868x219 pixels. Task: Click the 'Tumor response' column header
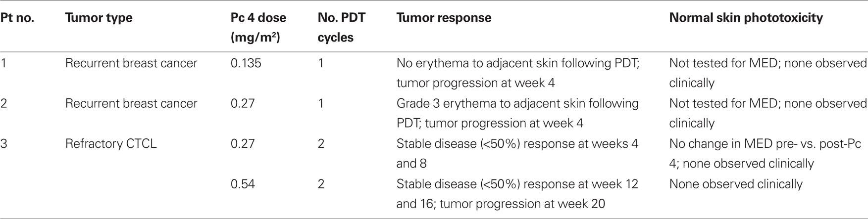pos(444,18)
